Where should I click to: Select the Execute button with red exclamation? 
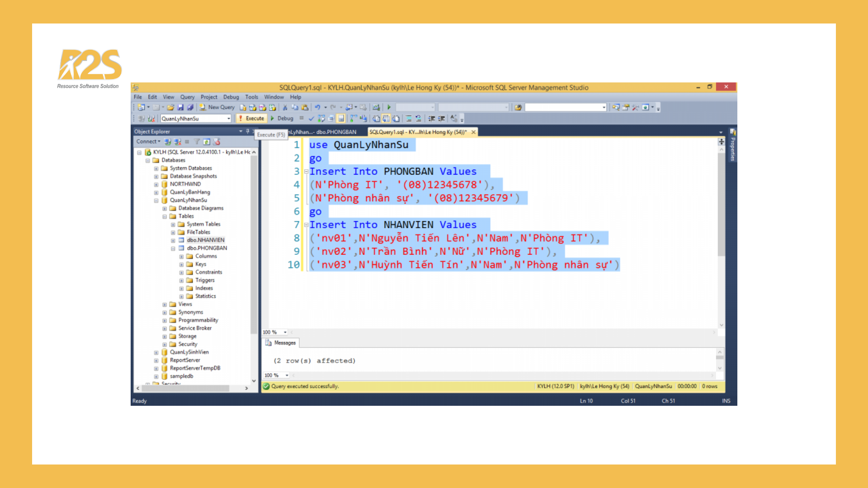(251, 118)
